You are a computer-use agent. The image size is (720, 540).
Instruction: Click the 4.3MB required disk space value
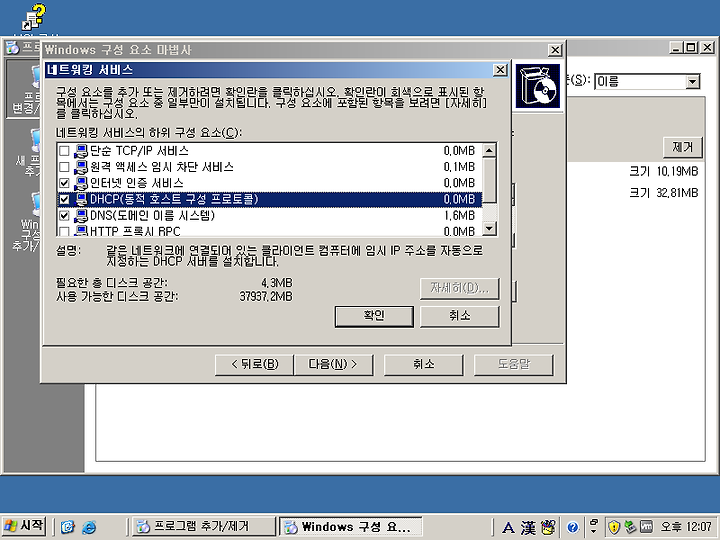click(x=277, y=283)
